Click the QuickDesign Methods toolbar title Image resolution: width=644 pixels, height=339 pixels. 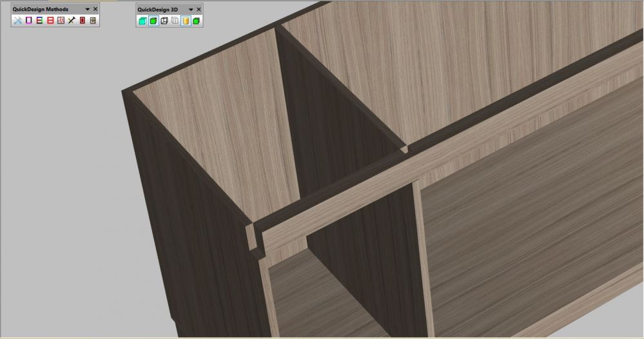tap(41, 9)
